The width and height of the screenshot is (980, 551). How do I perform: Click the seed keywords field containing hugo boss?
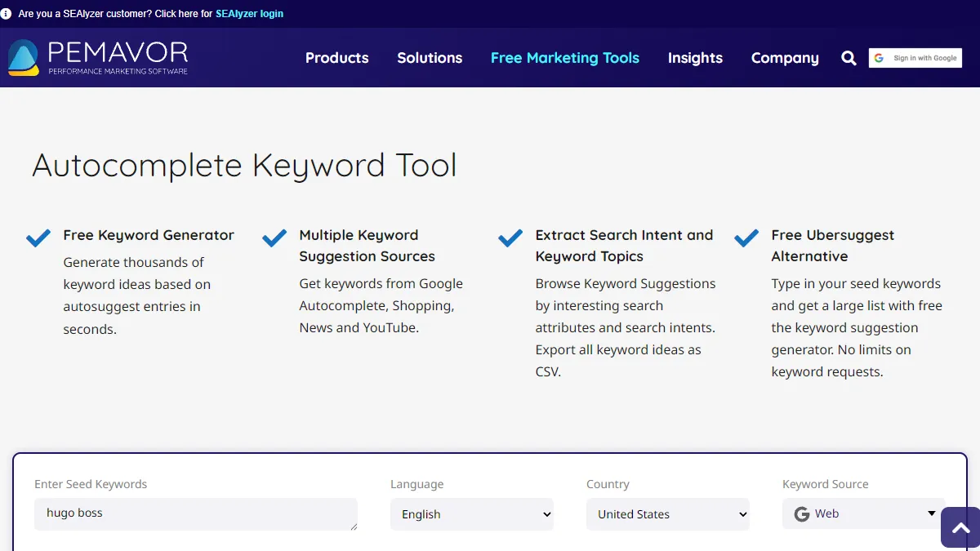pos(196,514)
